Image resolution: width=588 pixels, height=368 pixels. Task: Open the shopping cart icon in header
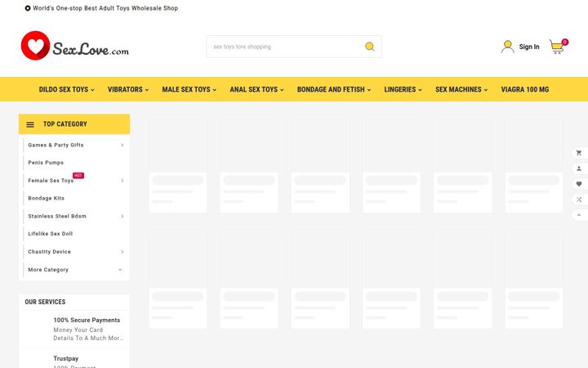pyautogui.click(x=558, y=47)
